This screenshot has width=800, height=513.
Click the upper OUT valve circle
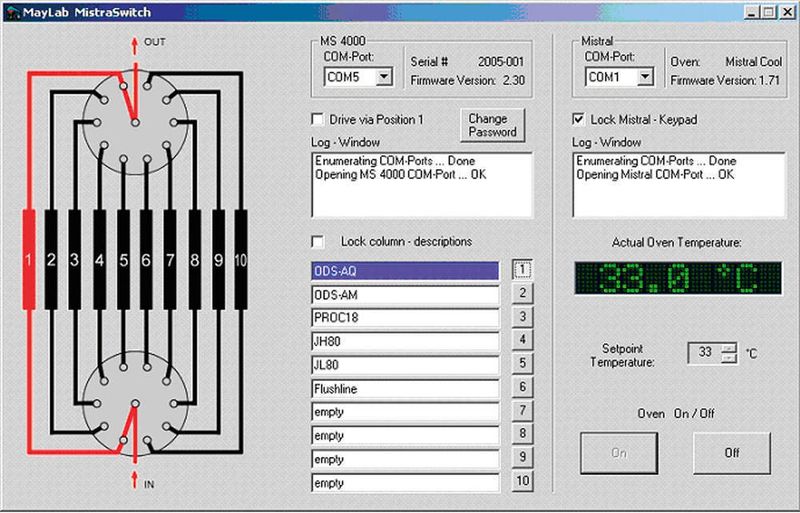pyautogui.click(x=135, y=123)
